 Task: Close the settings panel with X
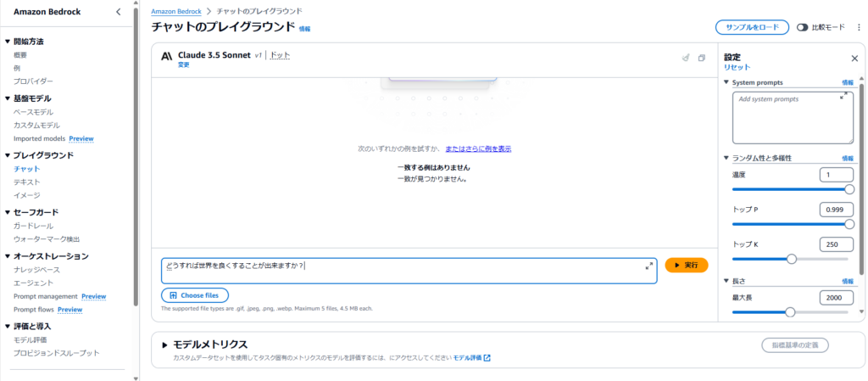(854, 59)
